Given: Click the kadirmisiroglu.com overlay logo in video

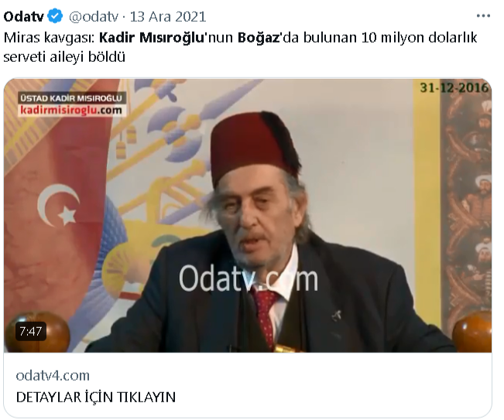Looking at the screenshot, I should (71, 111).
